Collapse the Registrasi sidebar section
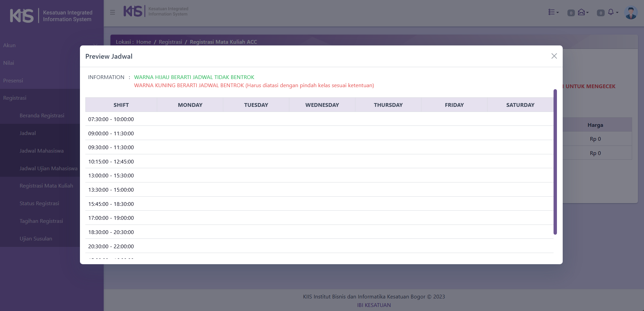Image resolution: width=644 pixels, height=311 pixels. 15,98
